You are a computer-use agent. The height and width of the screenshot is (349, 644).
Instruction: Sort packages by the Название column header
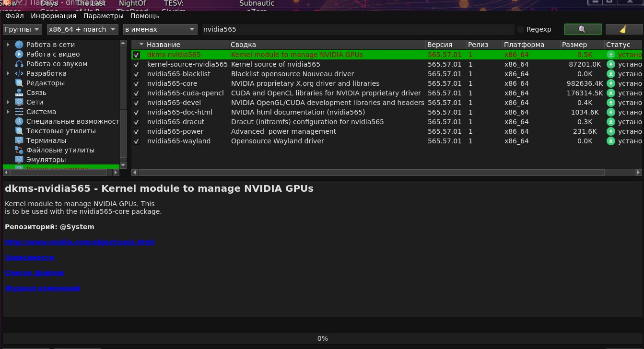point(187,45)
